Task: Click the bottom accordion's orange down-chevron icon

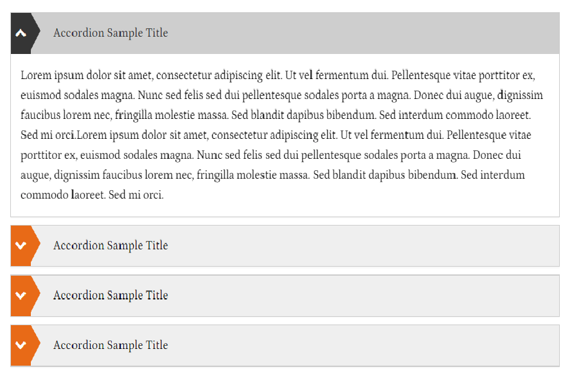Action: pyautogui.click(x=21, y=345)
